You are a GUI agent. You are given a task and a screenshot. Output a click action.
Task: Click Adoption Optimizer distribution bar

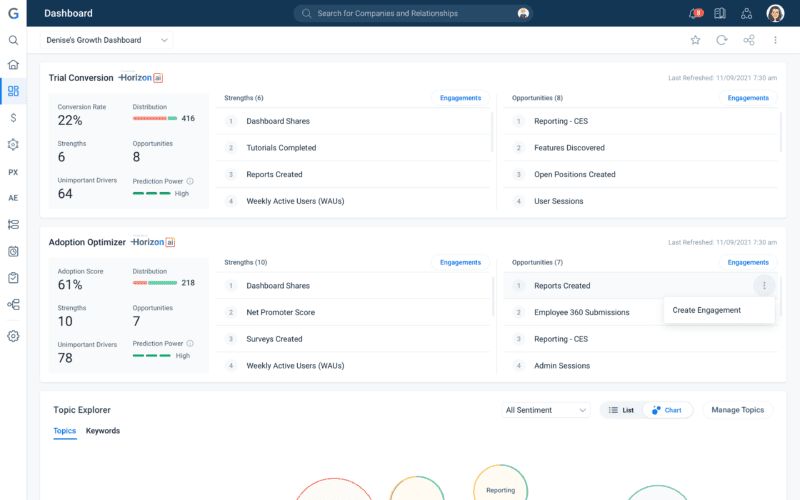(x=155, y=283)
